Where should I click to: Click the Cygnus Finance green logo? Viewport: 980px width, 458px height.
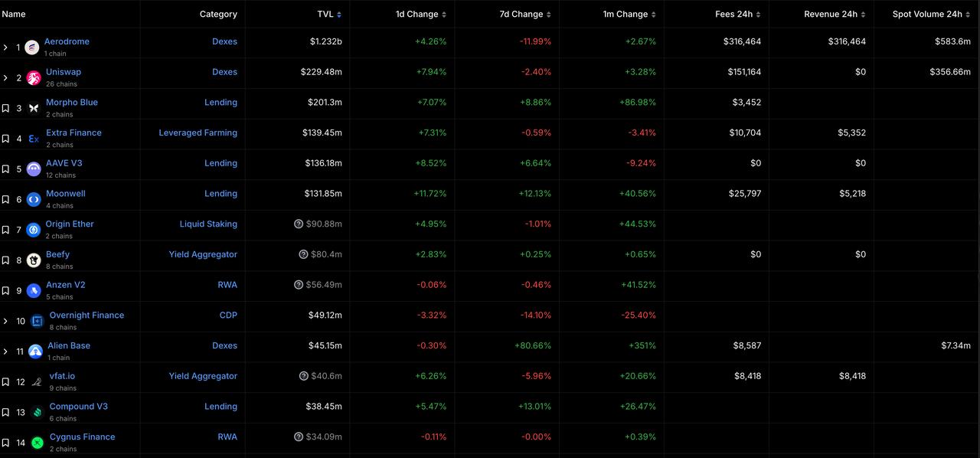pyautogui.click(x=38, y=443)
